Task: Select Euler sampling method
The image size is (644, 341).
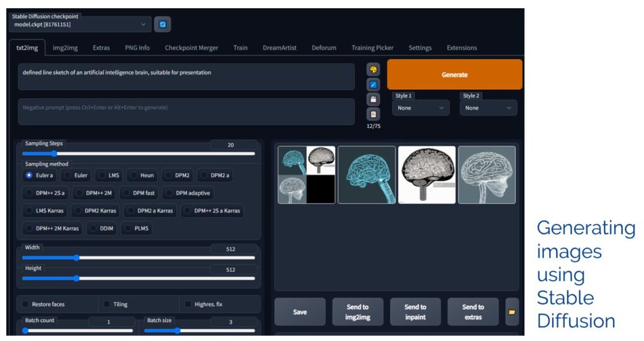Action: pos(75,175)
